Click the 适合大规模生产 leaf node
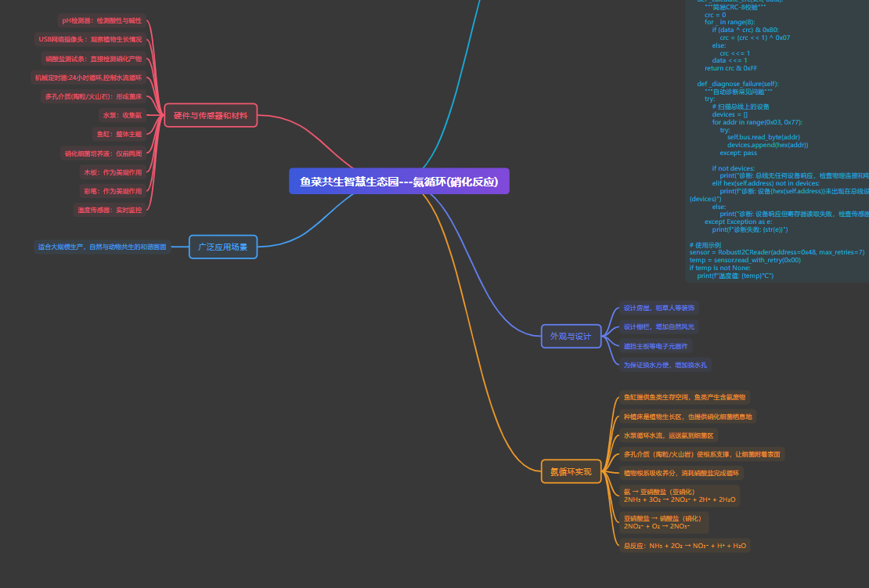869x588 pixels. coord(102,247)
